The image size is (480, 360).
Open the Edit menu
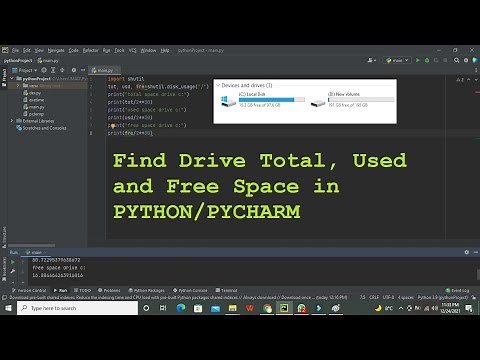27,50
